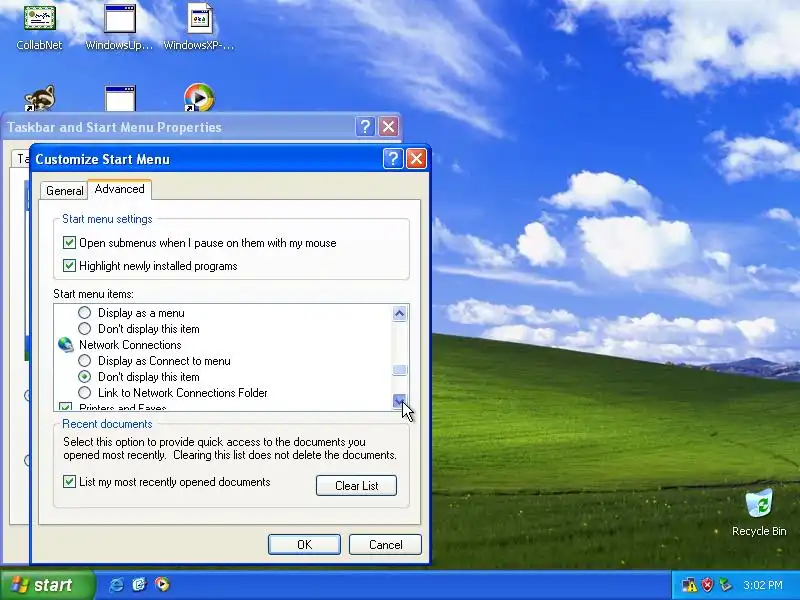Click the Clear List button
Screen dimensions: 800x600
click(356, 485)
